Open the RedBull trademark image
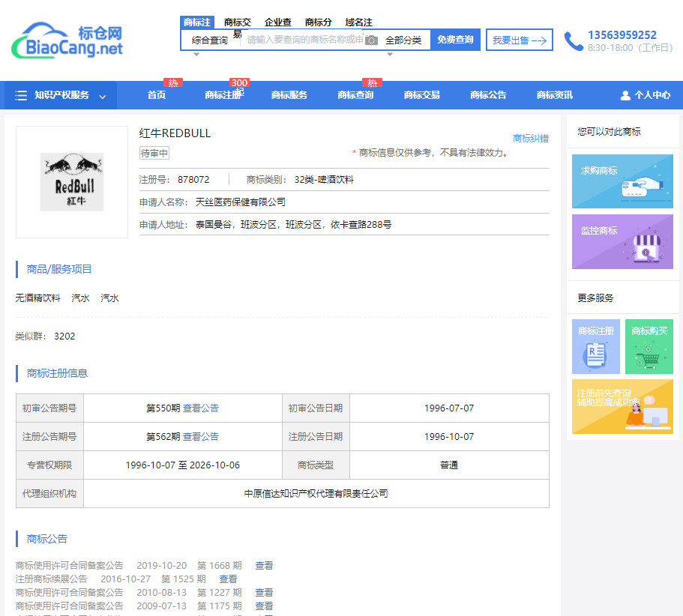 point(72,182)
